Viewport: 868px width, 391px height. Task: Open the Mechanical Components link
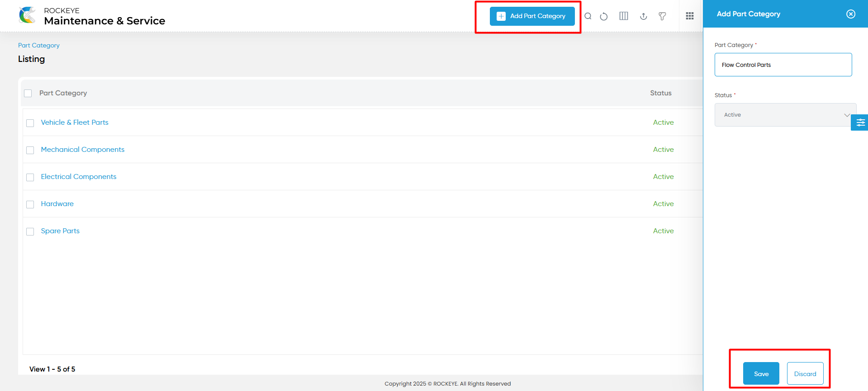click(x=83, y=150)
